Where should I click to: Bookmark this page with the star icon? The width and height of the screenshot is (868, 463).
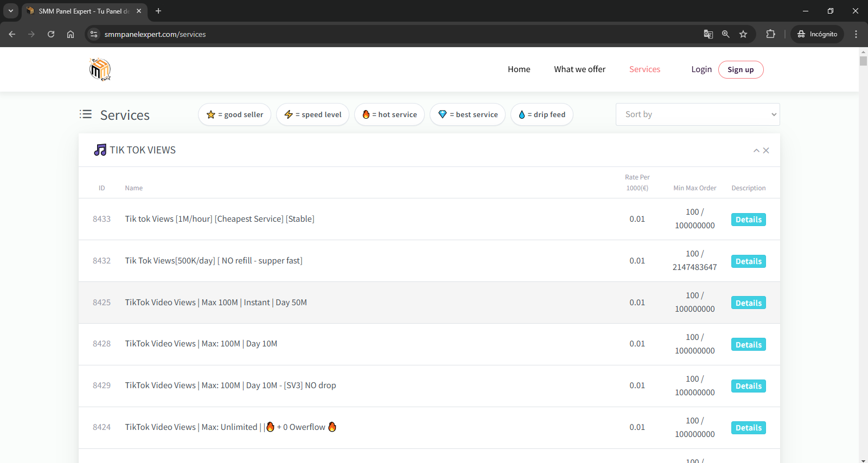point(743,34)
